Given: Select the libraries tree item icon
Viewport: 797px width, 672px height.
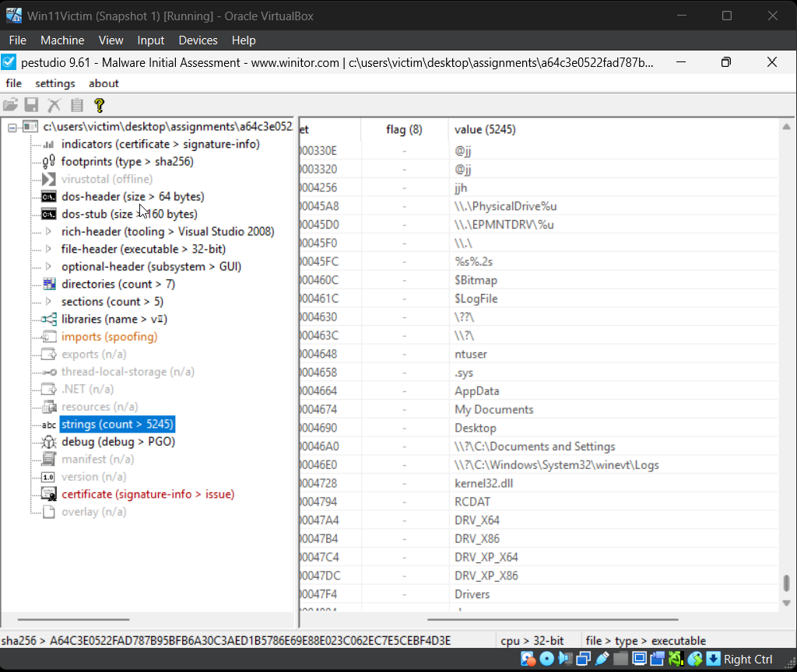Looking at the screenshot, I should [x=47, y=319].
